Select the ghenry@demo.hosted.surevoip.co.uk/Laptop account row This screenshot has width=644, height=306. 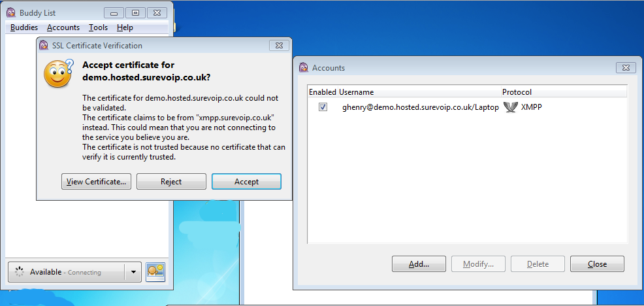(467, 107)
